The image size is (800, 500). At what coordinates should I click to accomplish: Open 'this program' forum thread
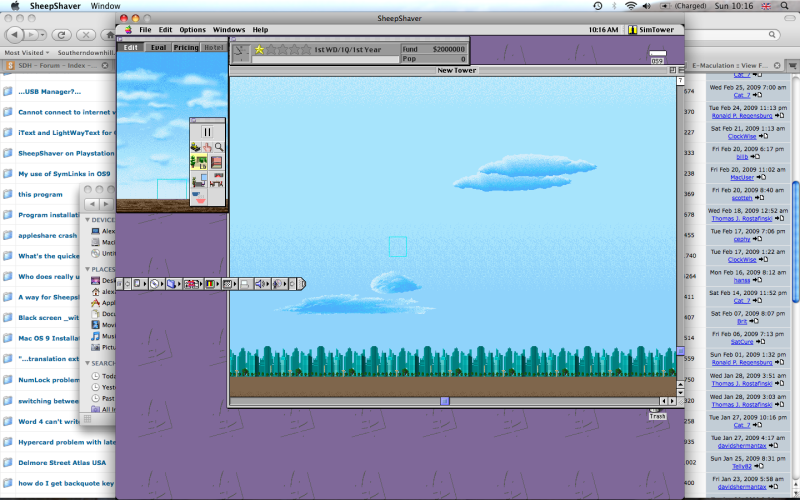tap(40, 194)
